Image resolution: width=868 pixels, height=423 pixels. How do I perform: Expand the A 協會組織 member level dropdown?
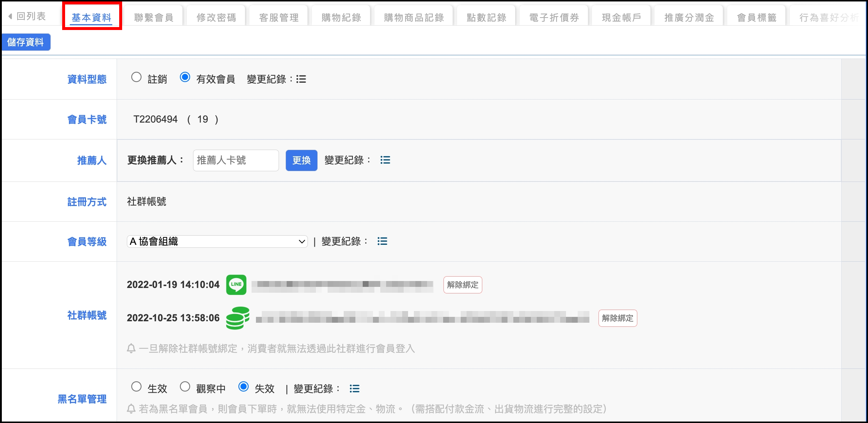217,242
